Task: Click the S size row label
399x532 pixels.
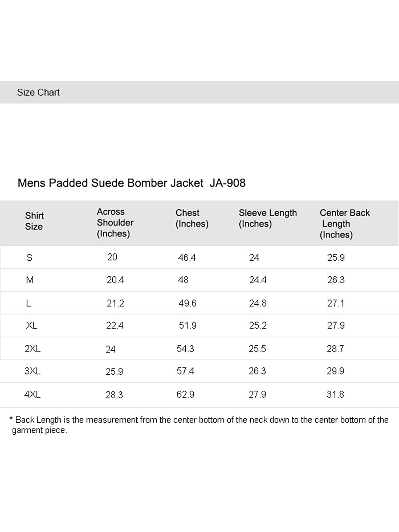Action: click(29, 257)
